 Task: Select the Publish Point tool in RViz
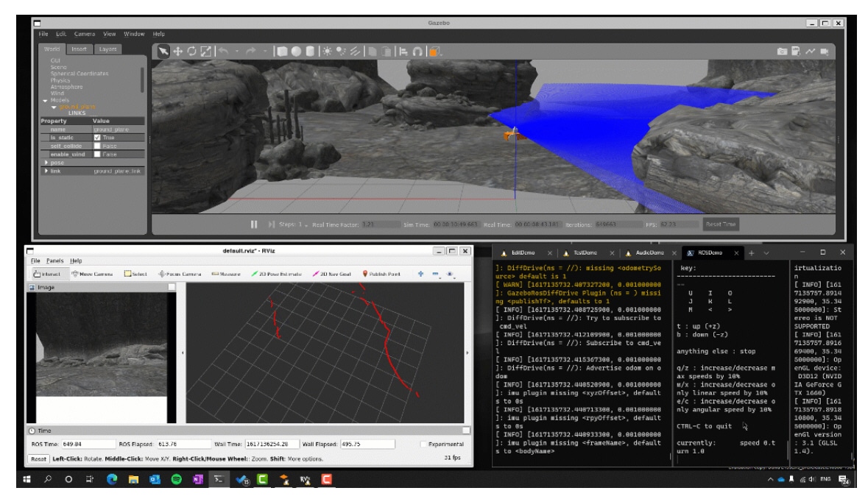click(381, 274)
